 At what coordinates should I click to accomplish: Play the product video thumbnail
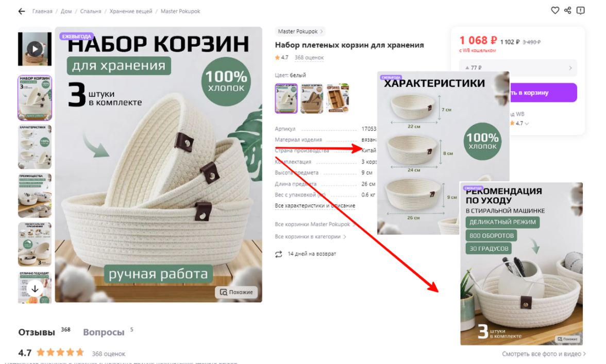(x=35, y=49)
